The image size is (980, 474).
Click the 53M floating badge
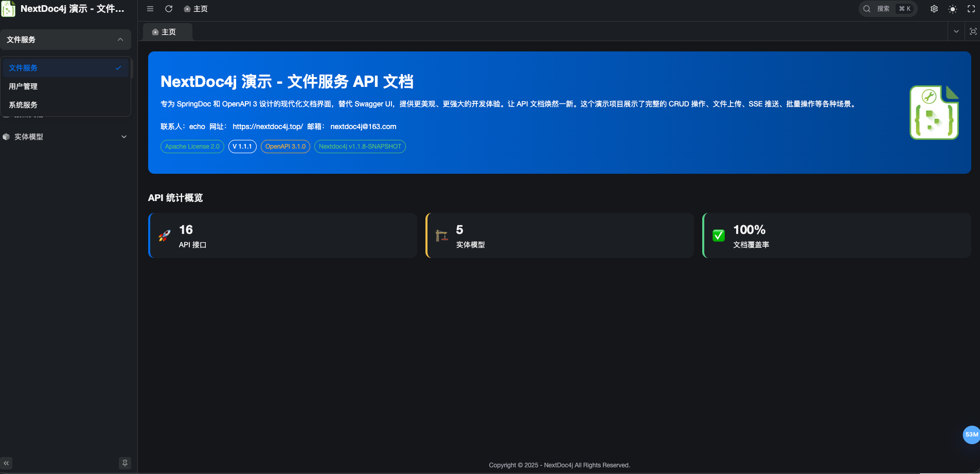[971, 434]
